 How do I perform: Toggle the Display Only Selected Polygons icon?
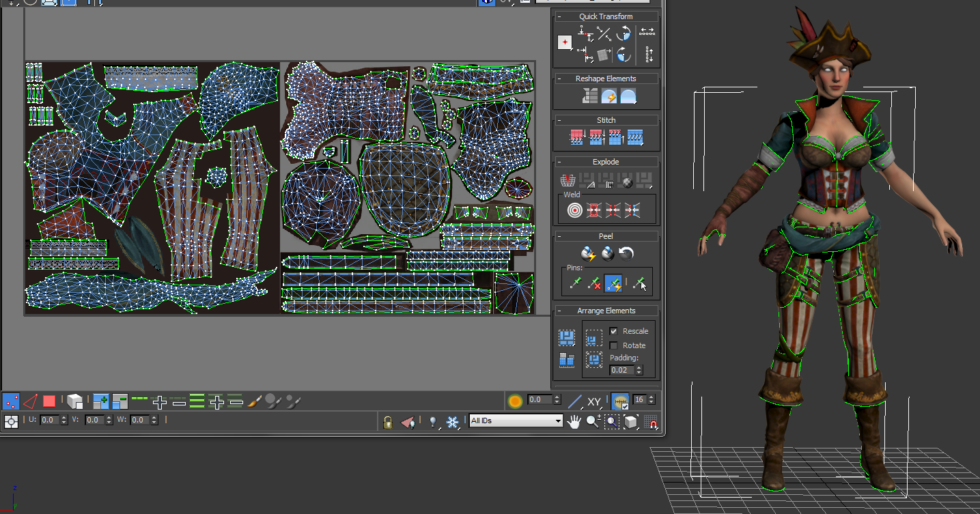pos(407,423)
